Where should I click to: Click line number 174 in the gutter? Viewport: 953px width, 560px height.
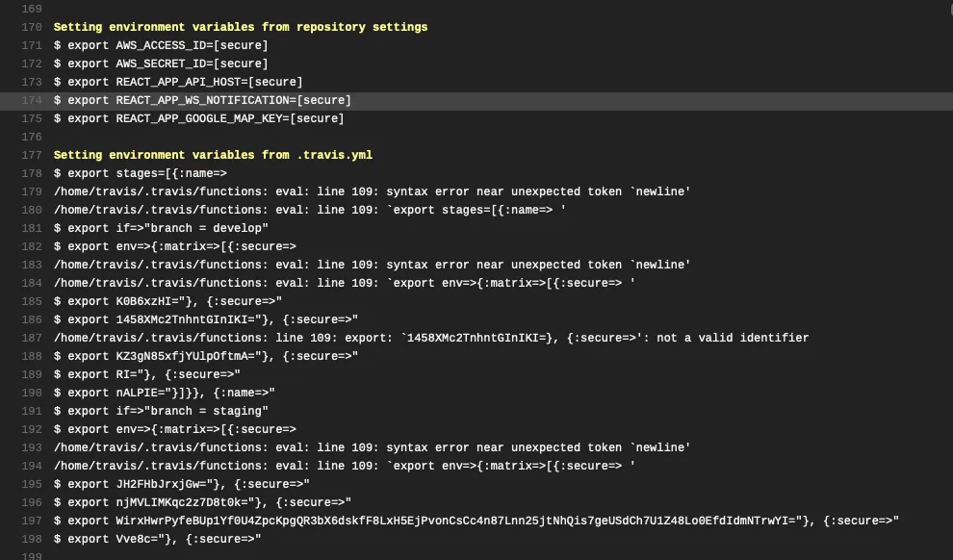[32, 100]
